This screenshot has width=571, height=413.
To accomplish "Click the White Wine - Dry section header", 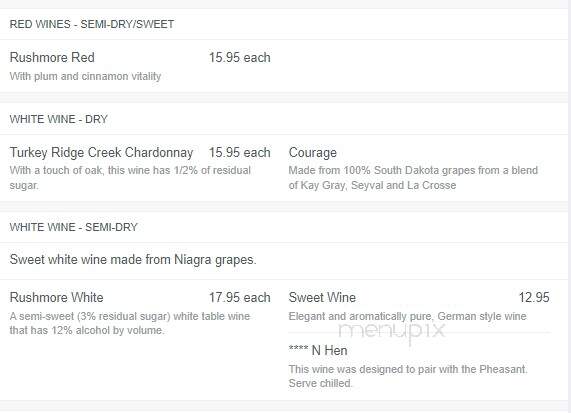I will point(59,119).
